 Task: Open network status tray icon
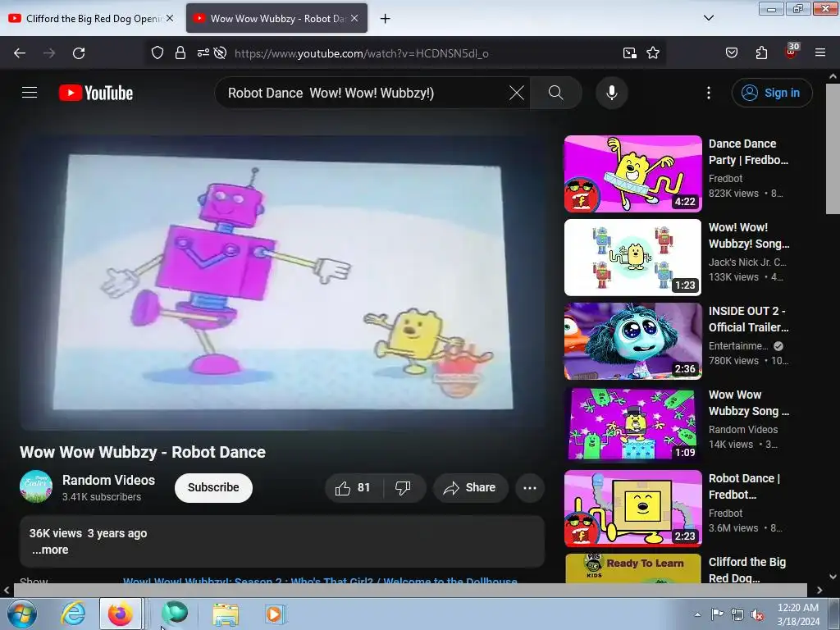(737, 615)
